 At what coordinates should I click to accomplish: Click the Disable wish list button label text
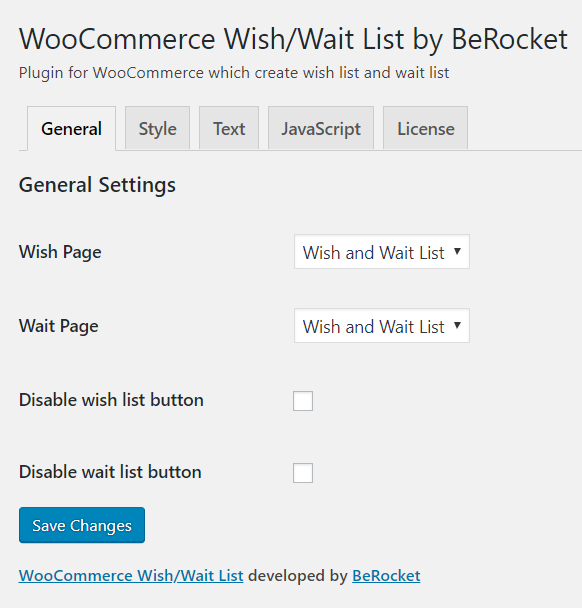(111, 400)
